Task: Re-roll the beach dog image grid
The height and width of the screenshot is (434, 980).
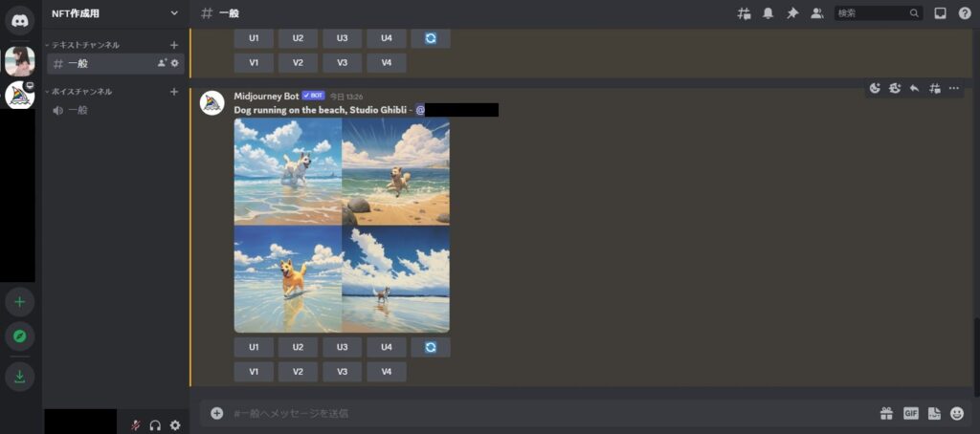Action: pyautogui.click(x=431, y=347)
